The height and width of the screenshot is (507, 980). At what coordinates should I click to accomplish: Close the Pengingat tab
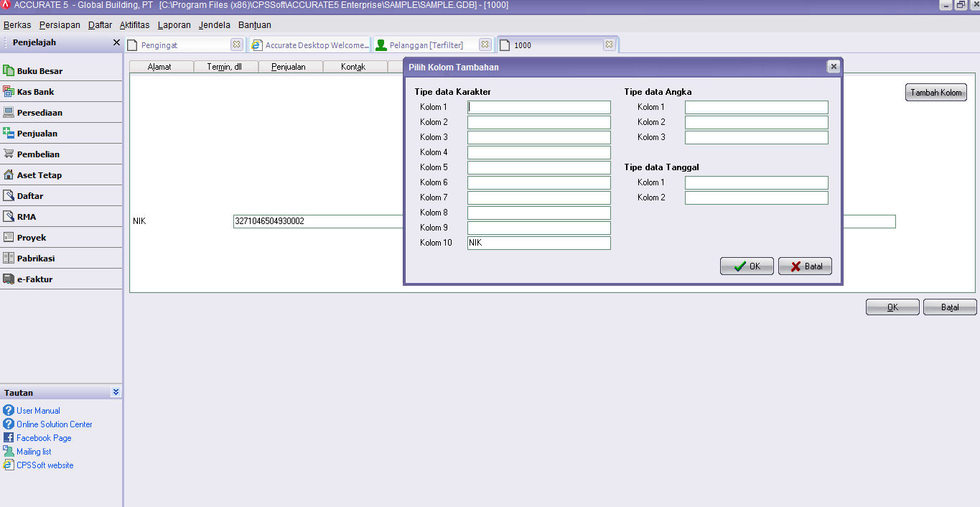click(x=236, y=45)
